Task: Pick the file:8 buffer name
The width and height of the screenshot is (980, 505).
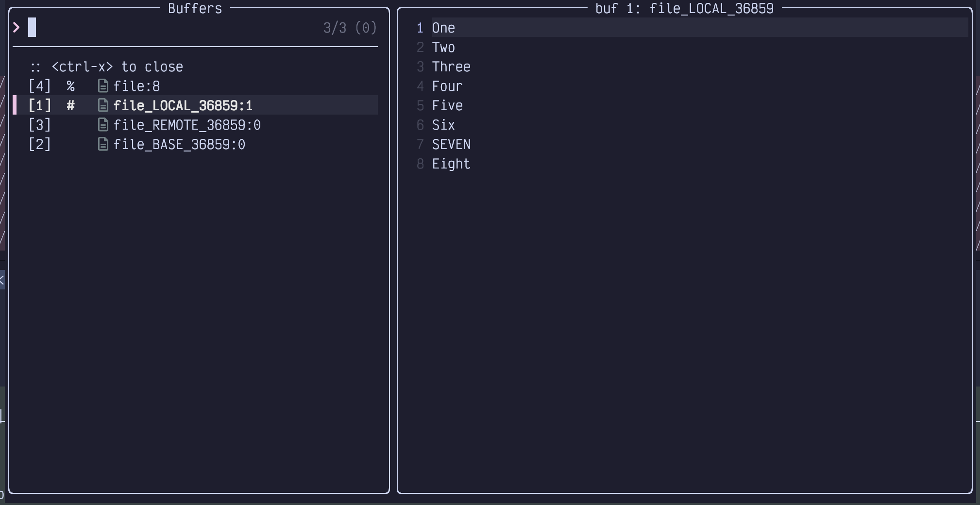Action: coord(136,86)
